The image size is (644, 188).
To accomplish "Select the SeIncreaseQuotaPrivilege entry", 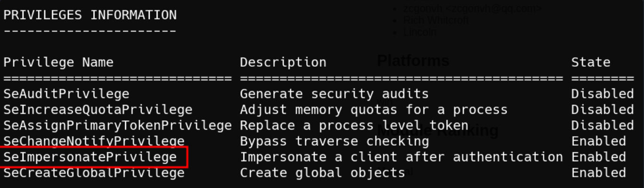I will 98,110.
